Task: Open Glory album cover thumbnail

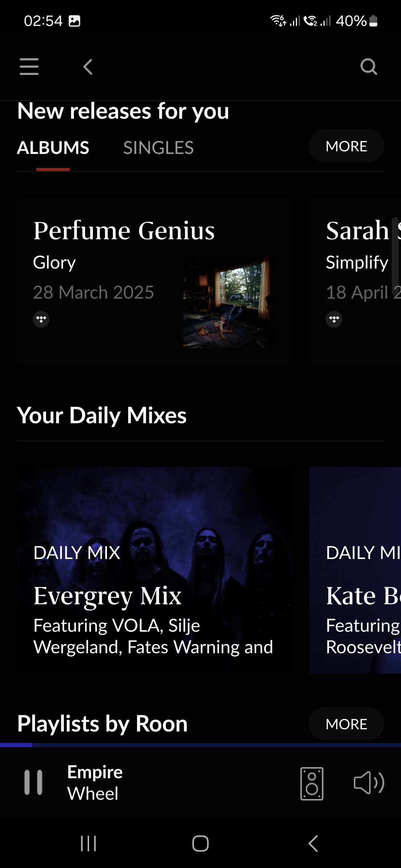Action: pos(229,302)
